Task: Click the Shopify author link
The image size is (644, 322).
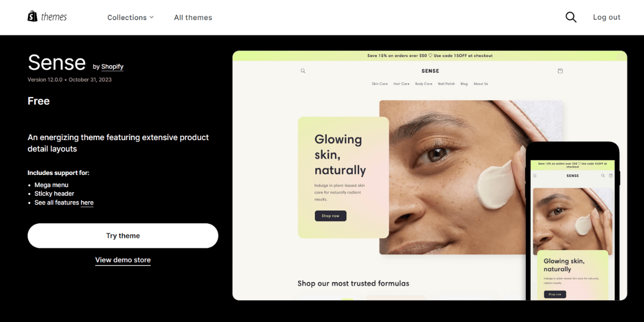Action: pos(112,67)
